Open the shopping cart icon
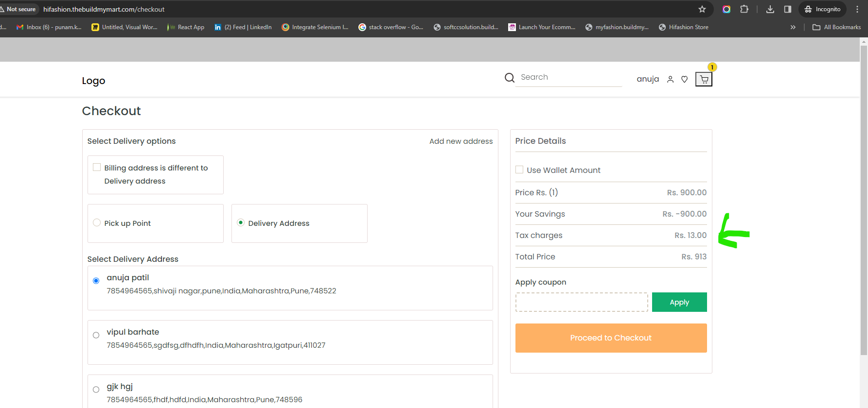This screenshot has width=868, height=408. pyautogui.click(x=704, y=79)
